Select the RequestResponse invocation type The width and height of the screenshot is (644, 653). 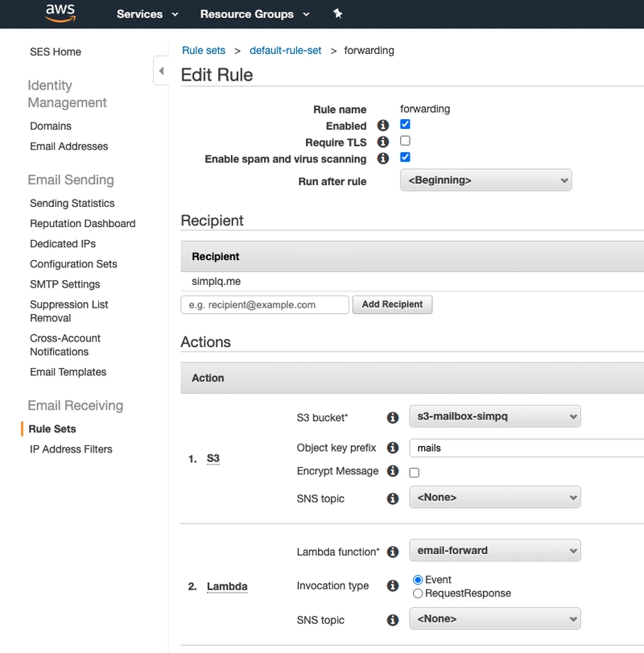click(418, 593)
